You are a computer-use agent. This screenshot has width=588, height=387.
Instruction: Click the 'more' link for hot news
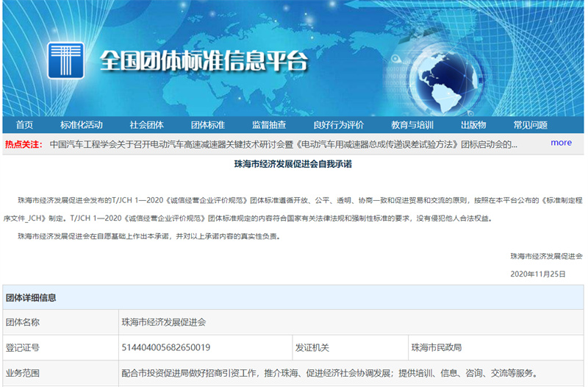(561, 143)
